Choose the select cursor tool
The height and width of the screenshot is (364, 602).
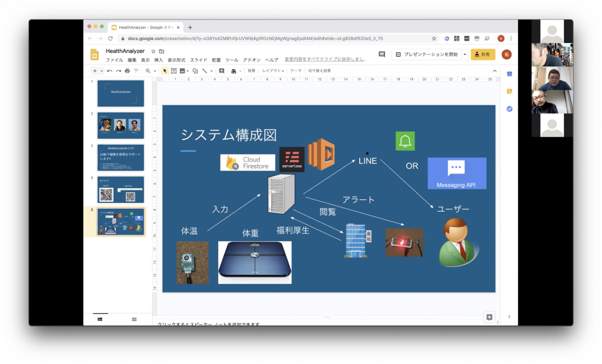point(165,71)
